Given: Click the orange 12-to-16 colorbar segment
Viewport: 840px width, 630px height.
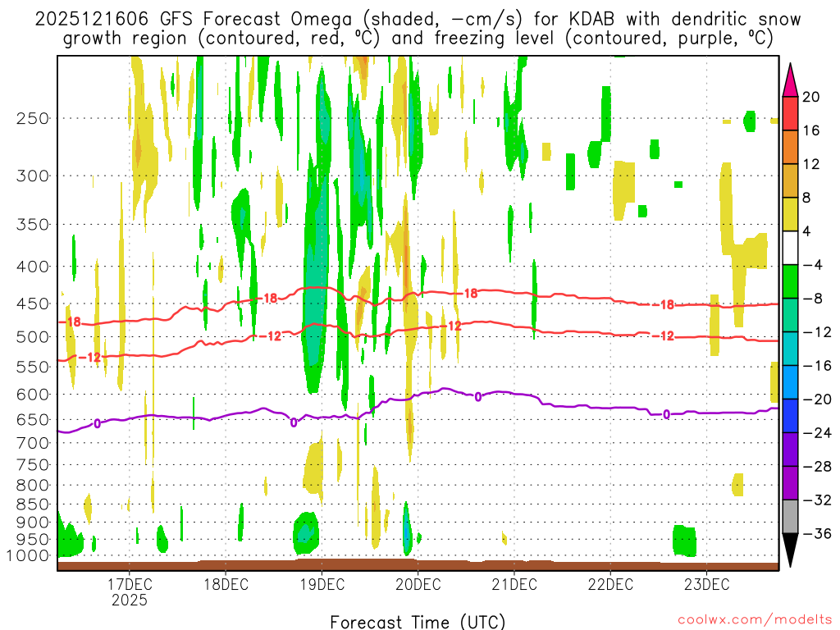Looking at the screenshot, I should point(790,148).
